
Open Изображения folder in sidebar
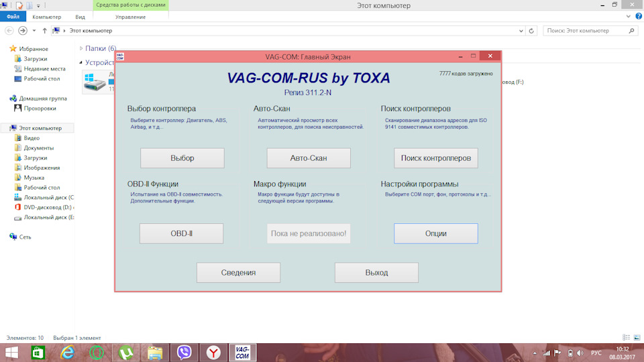coord(42,168)
